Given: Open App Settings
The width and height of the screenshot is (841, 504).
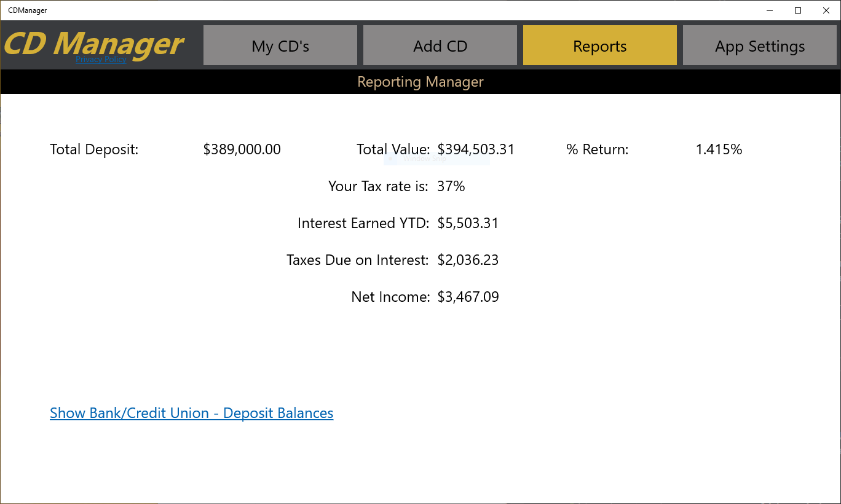Looking at the screenshot, I should [x=759, y=45].
